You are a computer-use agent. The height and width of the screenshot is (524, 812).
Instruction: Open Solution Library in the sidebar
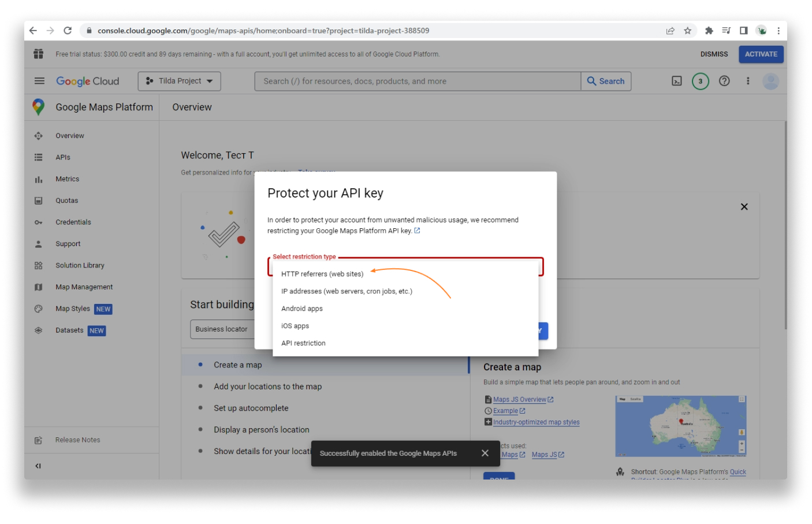click(x=80, y=265)
